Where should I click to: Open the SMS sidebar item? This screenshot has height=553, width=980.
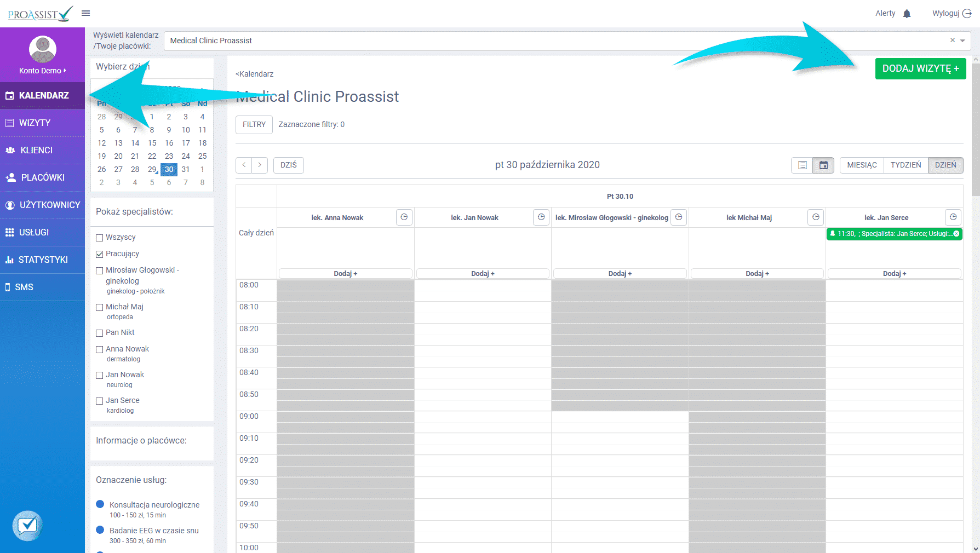(43, 287)
